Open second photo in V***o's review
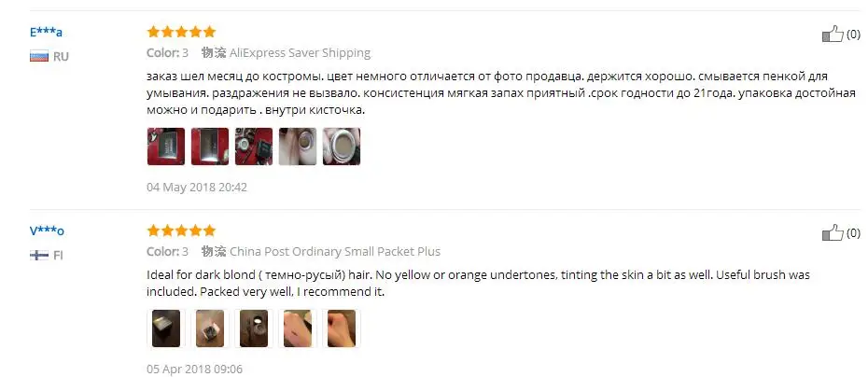 210,328
